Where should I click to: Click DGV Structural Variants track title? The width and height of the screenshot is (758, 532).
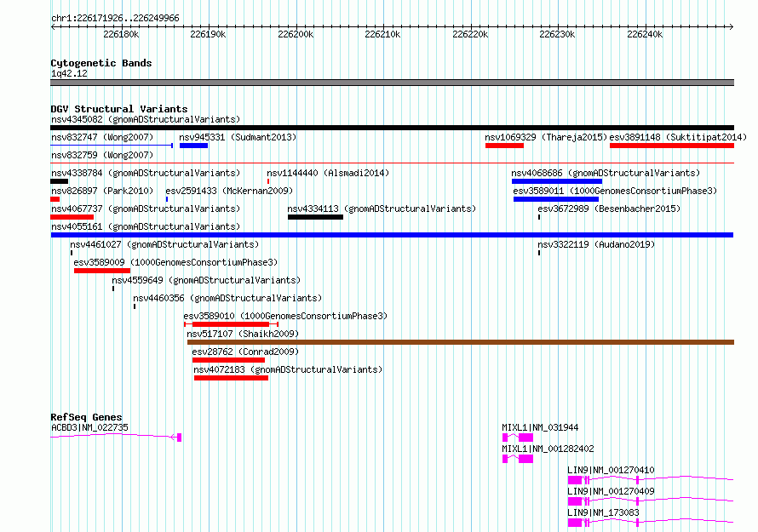pyautogui.click(x=119, y=109)
